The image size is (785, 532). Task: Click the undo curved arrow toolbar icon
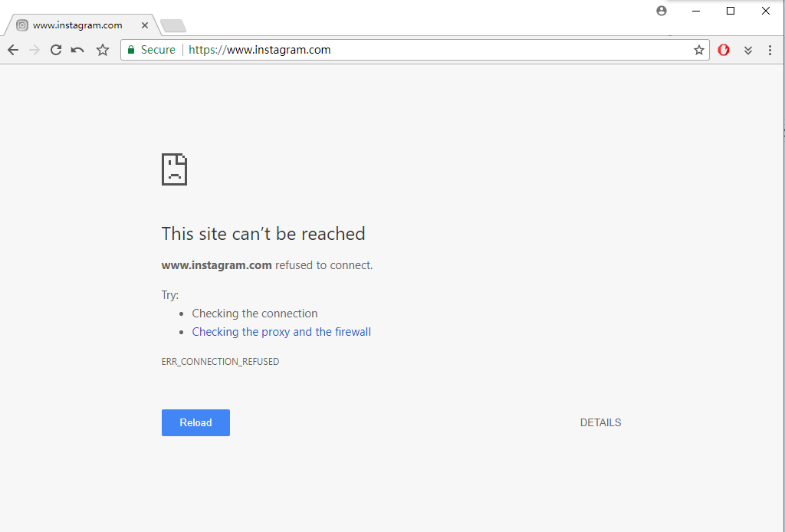[x=77, y=50]
